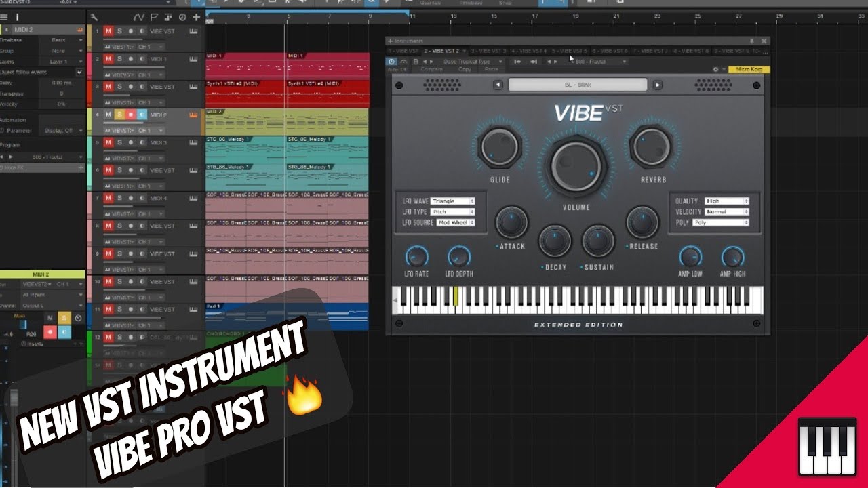The image size is (868, 488).
Task: Click the plus icon to add a new track
Action: tap(197, 16)
